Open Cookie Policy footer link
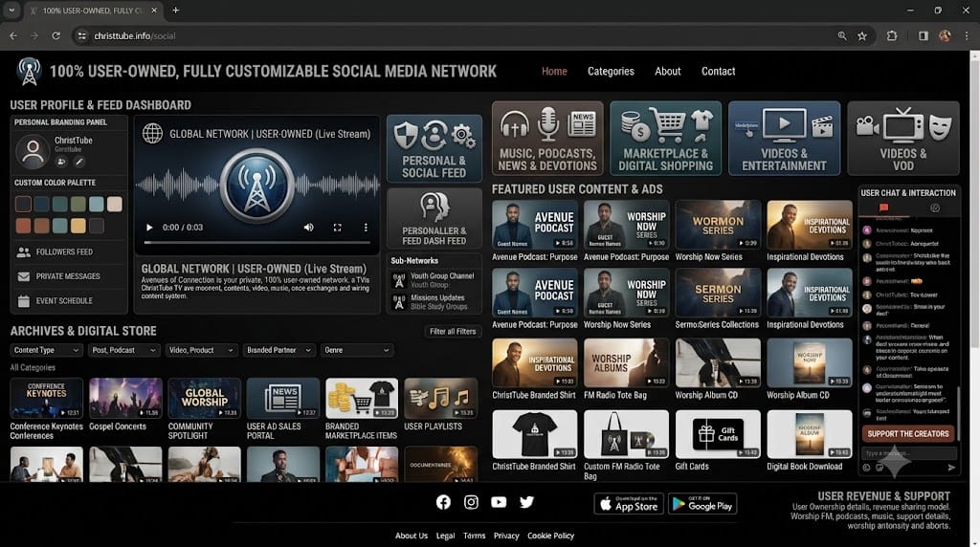 pyautogui.click(x=550, y=536)
